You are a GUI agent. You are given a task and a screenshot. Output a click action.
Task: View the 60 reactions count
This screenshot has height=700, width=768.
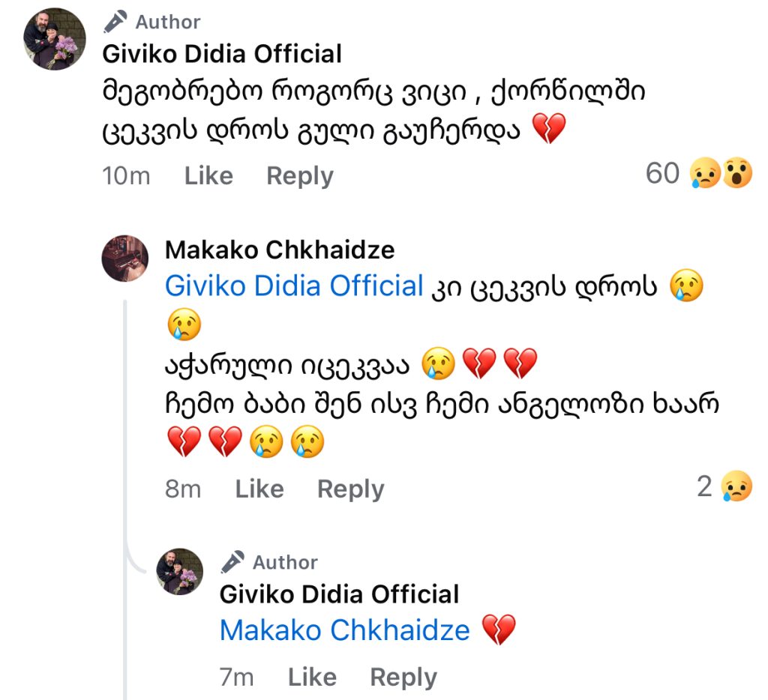[661, 175]
